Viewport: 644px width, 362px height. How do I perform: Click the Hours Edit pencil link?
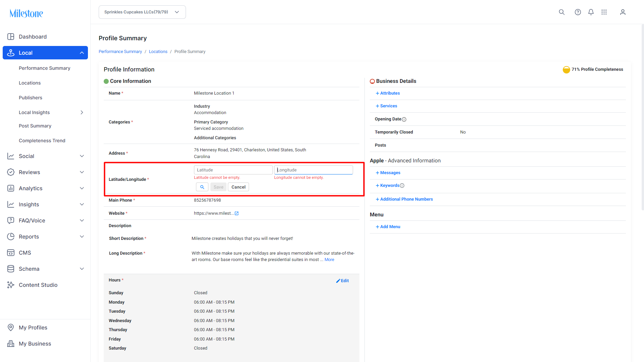tap(342, 281)
